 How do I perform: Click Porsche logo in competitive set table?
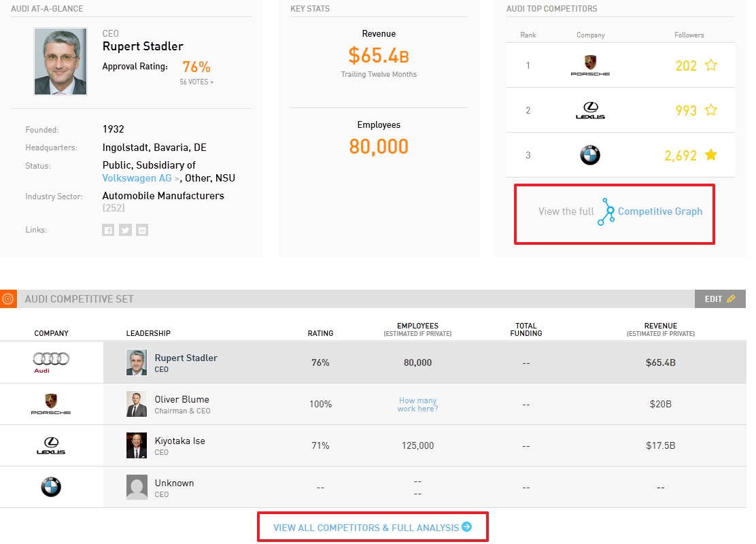pyautogui.click(x=51, y=404)
